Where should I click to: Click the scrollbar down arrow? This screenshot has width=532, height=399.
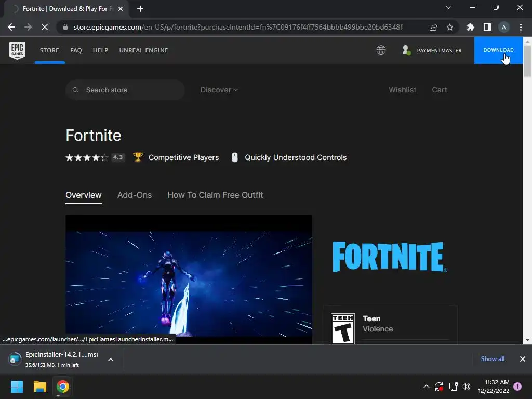point(527,340)
